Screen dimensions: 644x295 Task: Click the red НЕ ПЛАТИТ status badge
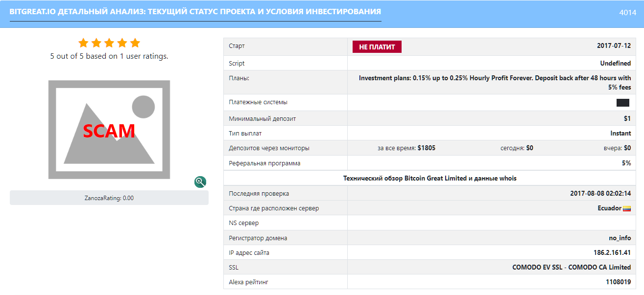377,46
